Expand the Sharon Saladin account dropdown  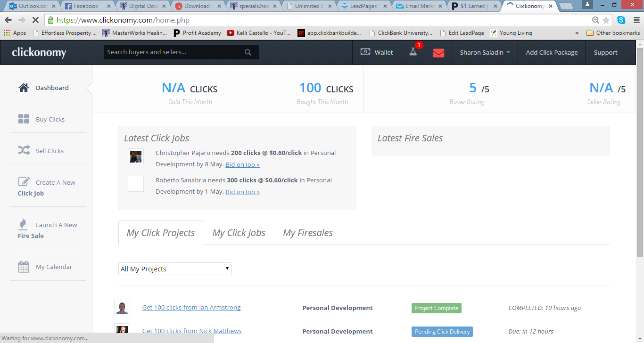(485, 52)
